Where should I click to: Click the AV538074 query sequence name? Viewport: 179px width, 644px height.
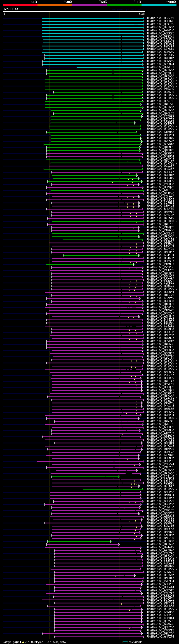[11, 9]
